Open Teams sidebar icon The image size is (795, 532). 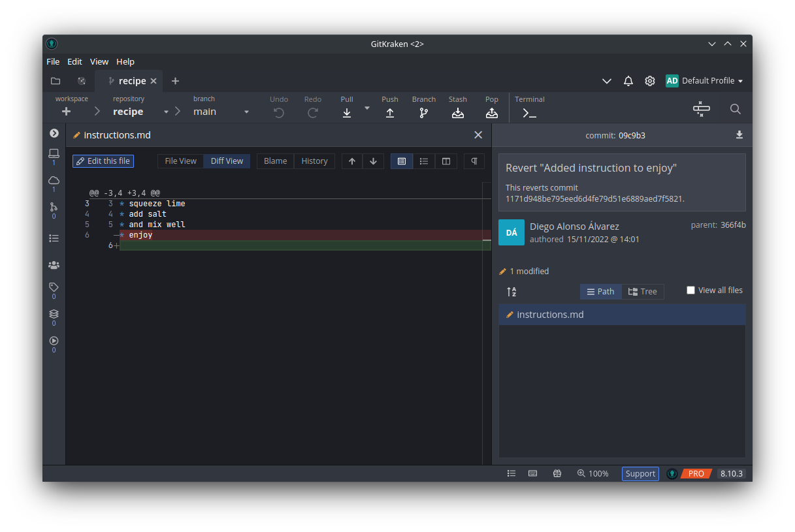pyautogui.click(x=54, y=265)
